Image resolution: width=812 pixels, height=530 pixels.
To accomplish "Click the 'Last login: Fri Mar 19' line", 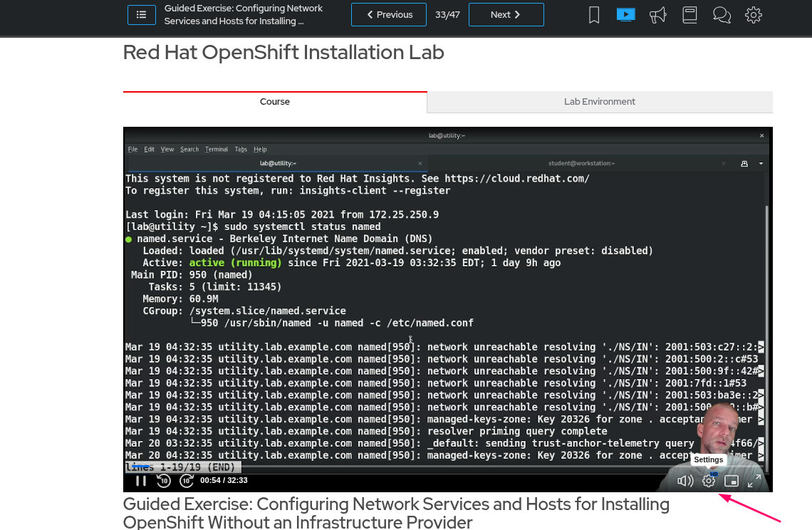I will (x=282, y=214).
